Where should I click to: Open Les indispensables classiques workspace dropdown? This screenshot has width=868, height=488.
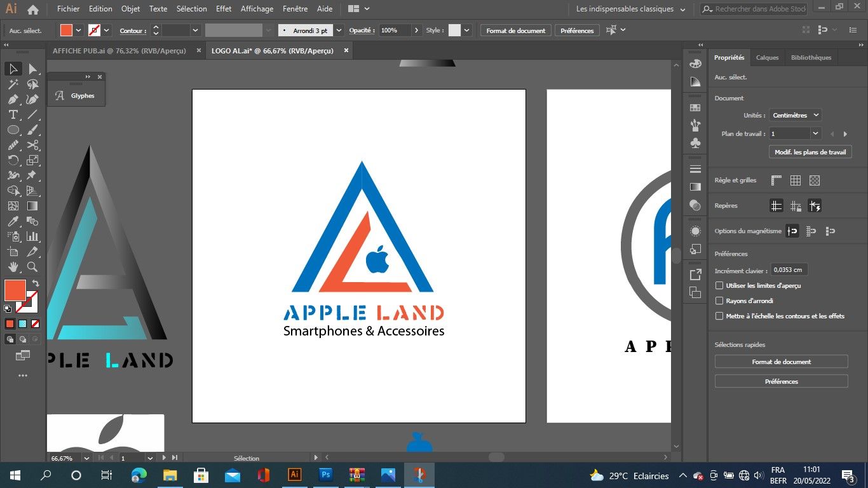click(x=631, y=10)
